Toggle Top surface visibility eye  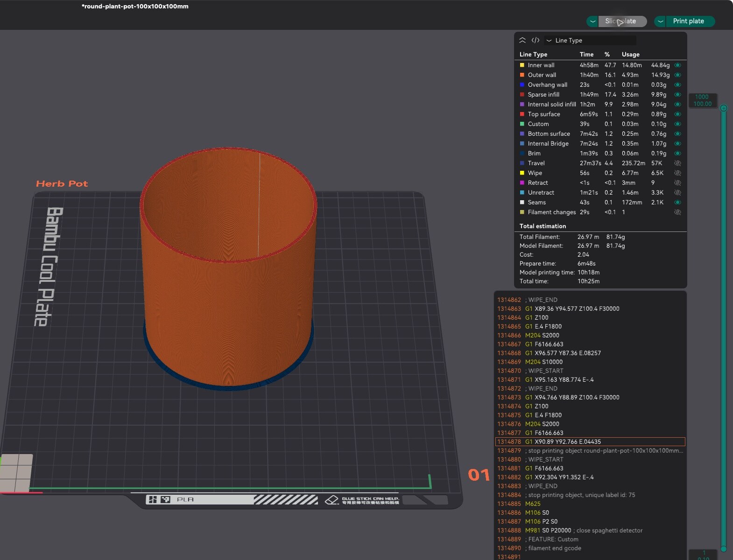click(677, 114)
